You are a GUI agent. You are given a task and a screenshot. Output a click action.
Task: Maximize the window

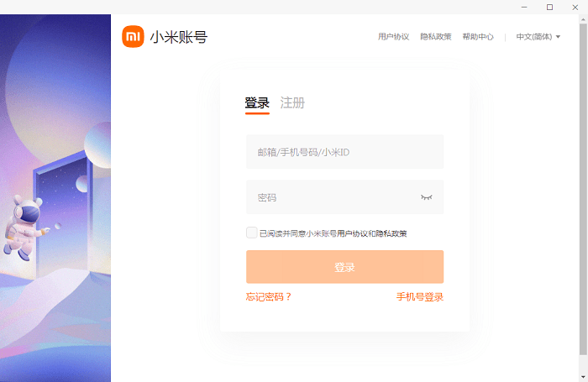click(x=549, y=7)
